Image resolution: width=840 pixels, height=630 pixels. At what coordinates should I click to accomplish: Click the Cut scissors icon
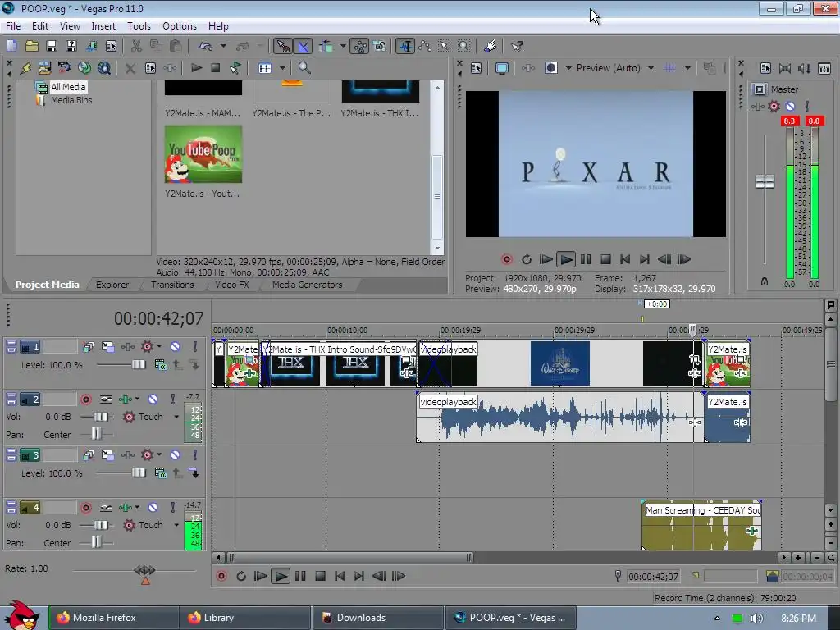coord(136,46)
